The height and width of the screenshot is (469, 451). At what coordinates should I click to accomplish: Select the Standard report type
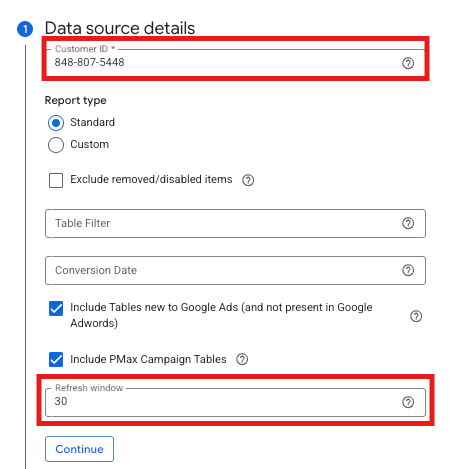pyautogui.click(x=56, y=123)
